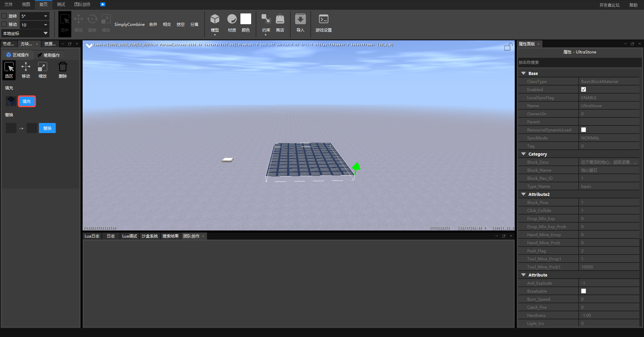Screen dimensions: 644x337
Task: Enable the 旋转 rotation snap checkbox
Action: point(4,16)
